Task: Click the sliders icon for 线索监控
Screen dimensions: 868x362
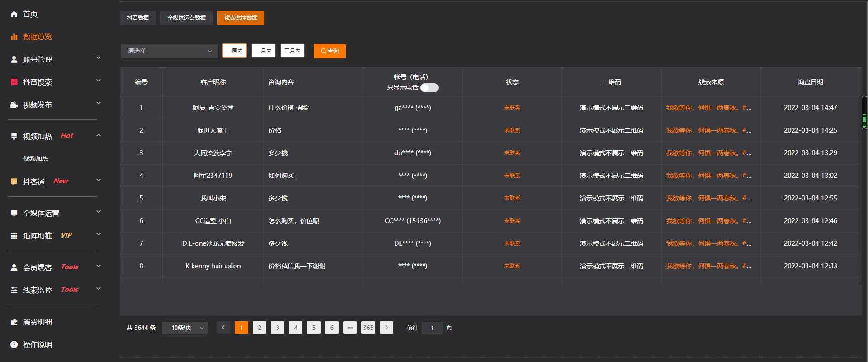Action: [x=14, y=290]
